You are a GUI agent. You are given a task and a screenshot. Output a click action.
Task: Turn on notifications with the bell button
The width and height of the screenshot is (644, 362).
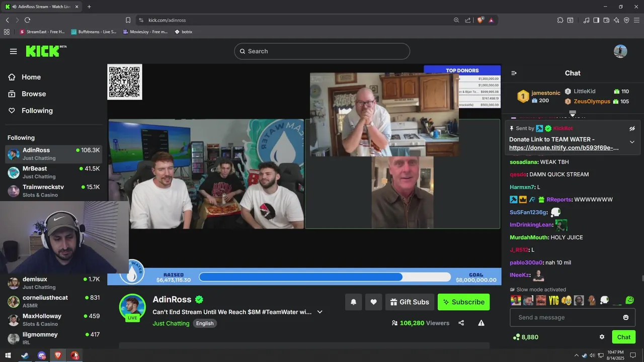353,302
